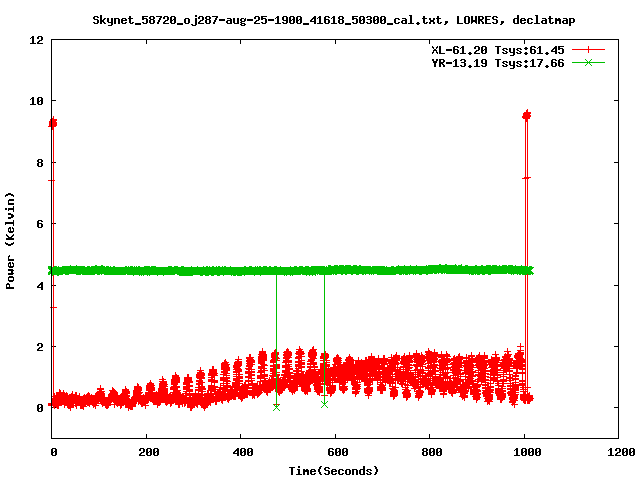Click the red calibration spike peak near 1000 seconds
This screenshot has width=640, height=480.
[x=527, y=116]
